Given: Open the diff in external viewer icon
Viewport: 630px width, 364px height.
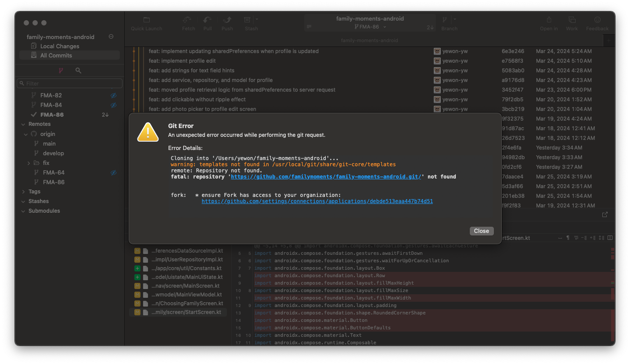Looking at the screenshot, I should (x=605, y=214).
